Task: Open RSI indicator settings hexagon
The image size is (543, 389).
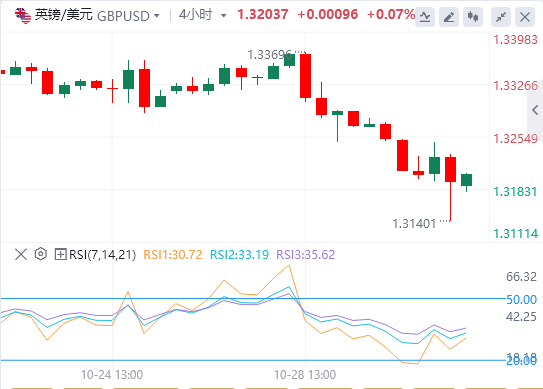Action: pos(41,254)
